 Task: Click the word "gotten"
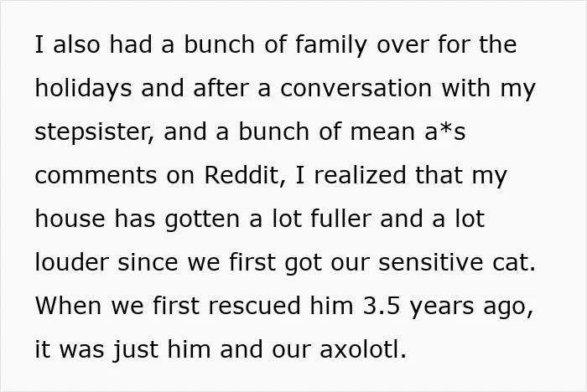202,220
